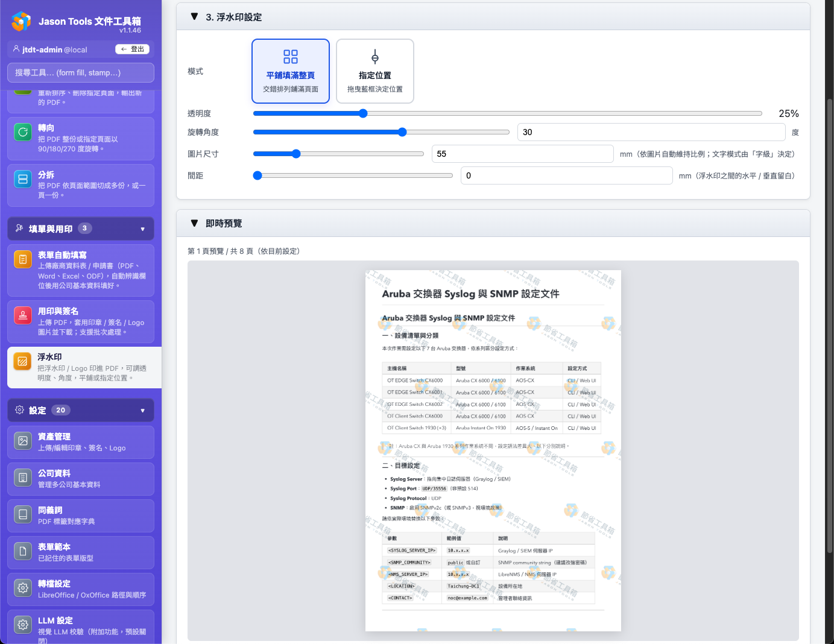Open 表單範本 in the sidebar
Image resolution: width=834 pixels, height=644 pixels.
coord(81,552)
